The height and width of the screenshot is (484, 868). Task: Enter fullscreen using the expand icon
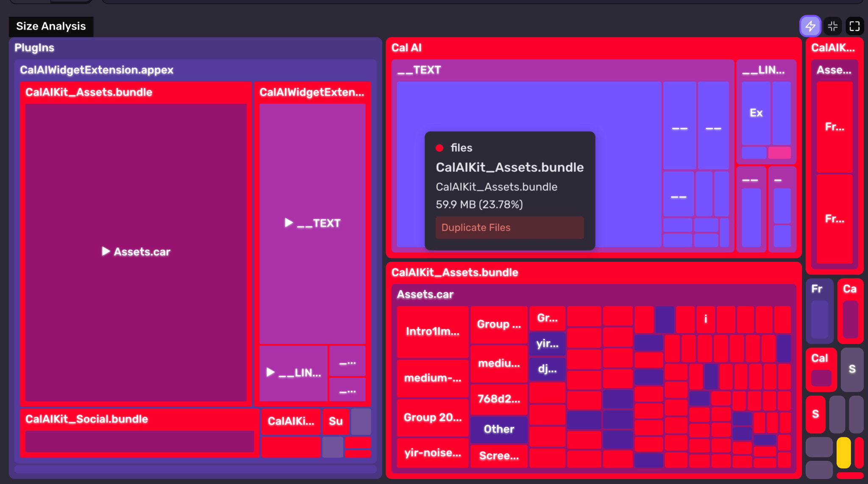pyautogui.click(x=854, y=26)
